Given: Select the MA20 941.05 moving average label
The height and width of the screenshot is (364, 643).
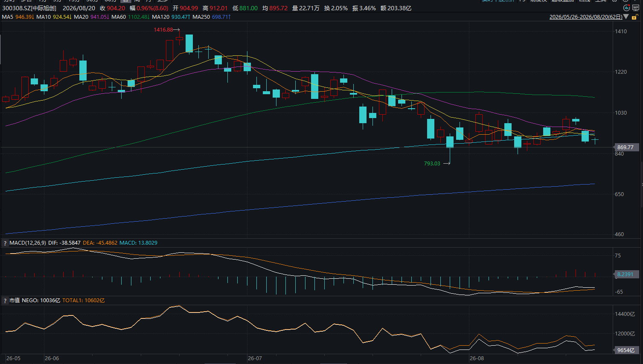Looking at the screenshot, I should 91,17.
